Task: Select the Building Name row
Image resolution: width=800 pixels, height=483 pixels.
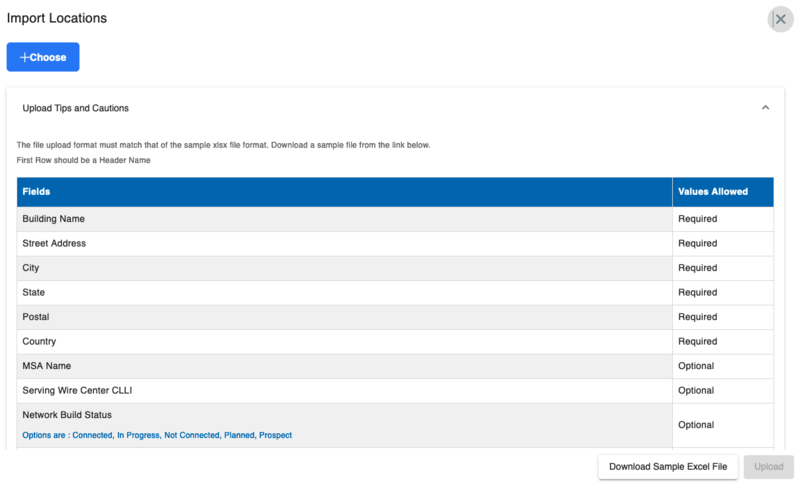Action: coord(54,219)
